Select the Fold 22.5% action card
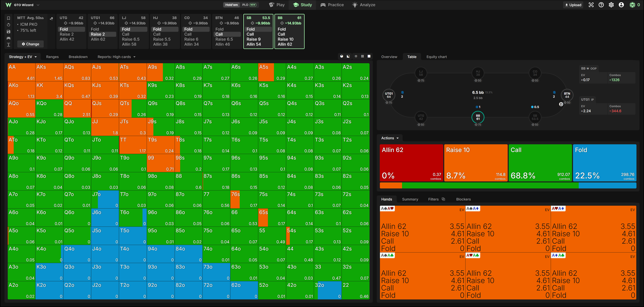This screenshot has width=644, height=307. pos(604,163)
